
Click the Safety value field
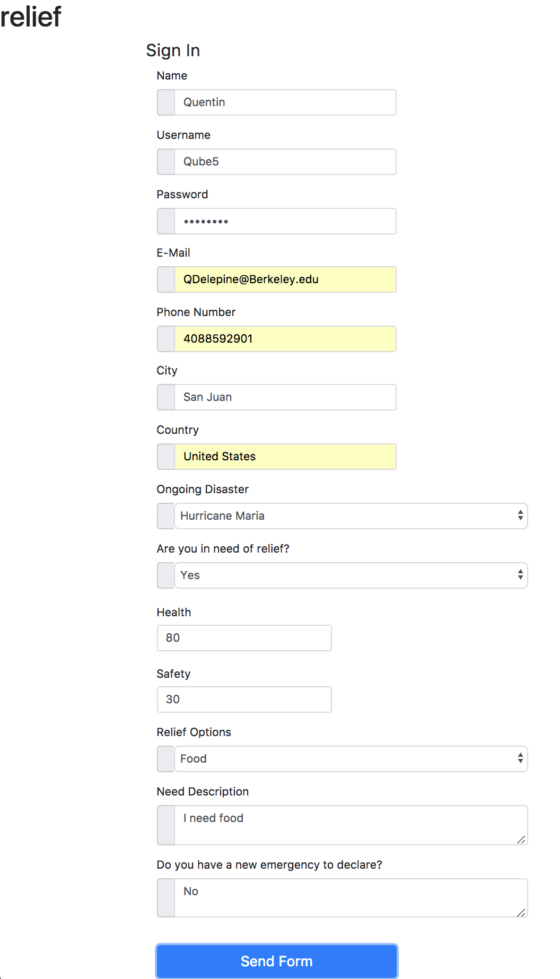[x=244, y=700]
